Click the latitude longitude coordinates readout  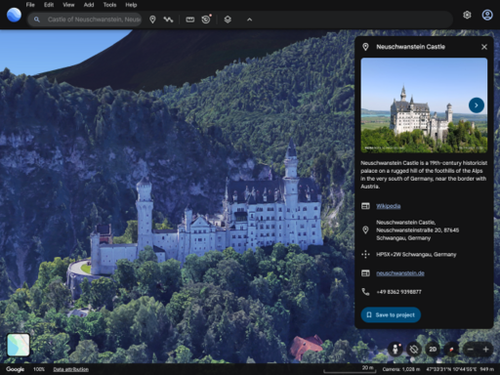(453, 369)
